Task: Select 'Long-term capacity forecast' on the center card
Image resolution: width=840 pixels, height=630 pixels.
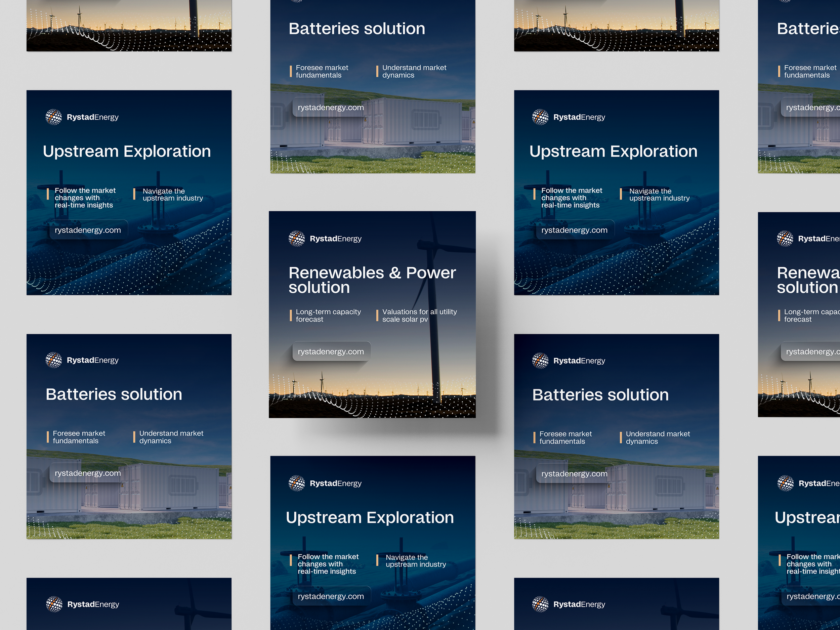Action: [x=328, y=316]
